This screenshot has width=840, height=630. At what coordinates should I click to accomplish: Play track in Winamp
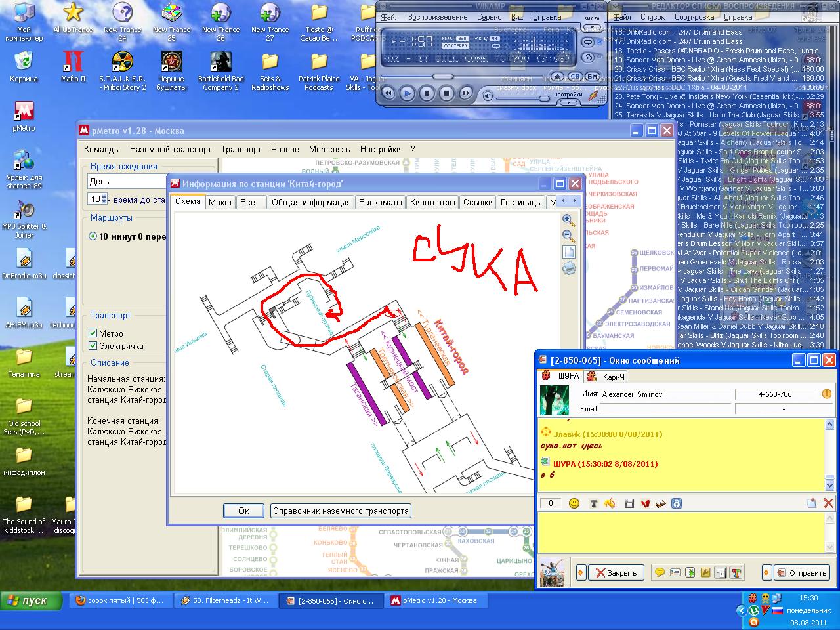(407, 93)
